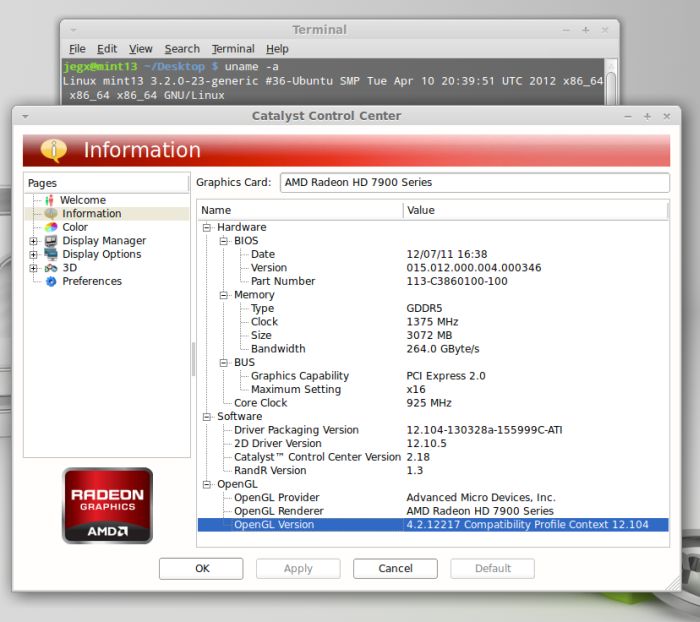Click the Information page icon in sidebar

[51, 213]
